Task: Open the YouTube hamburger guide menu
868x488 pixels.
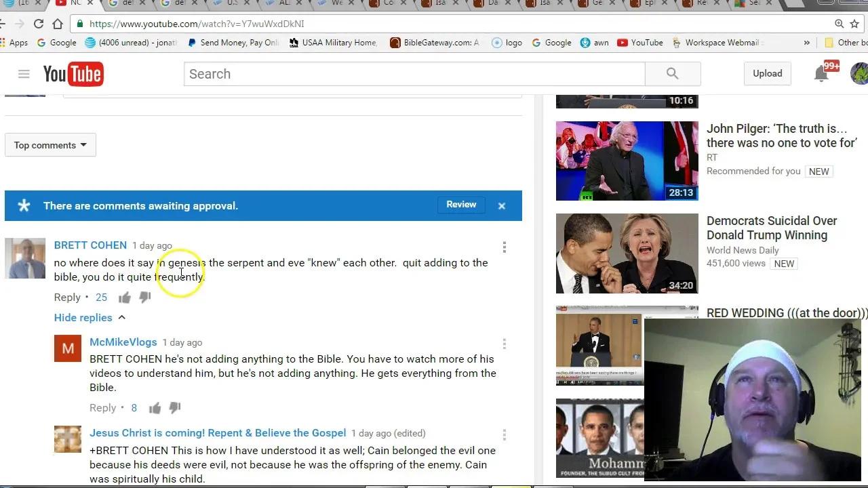Action: 24,74
